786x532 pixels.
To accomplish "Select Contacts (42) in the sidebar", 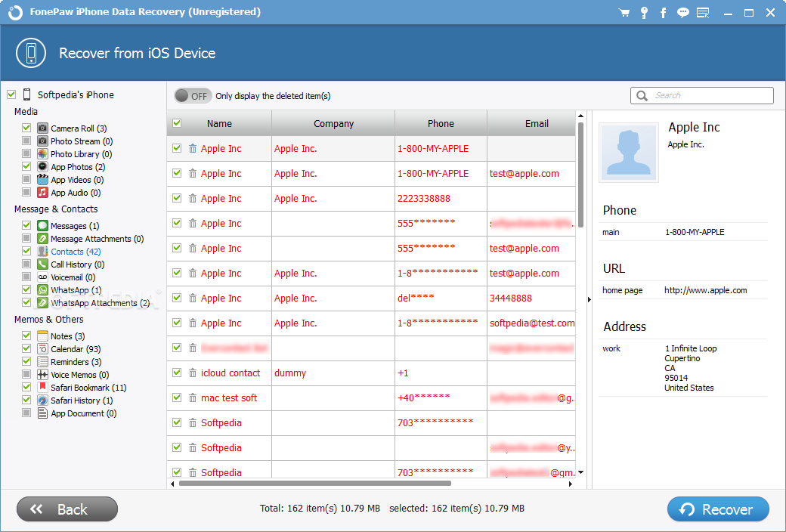I will coord(76,252).
